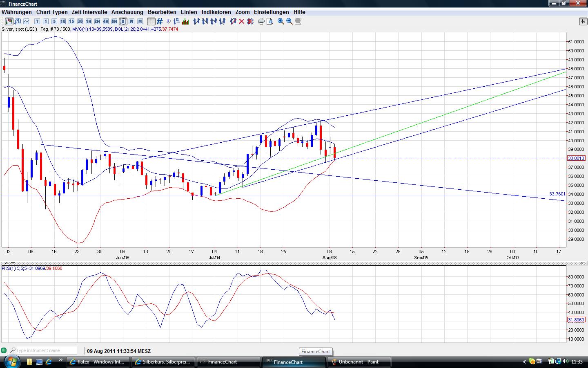Switch to line chart type icon
This screenshot has height=368, width=588.
27,21
